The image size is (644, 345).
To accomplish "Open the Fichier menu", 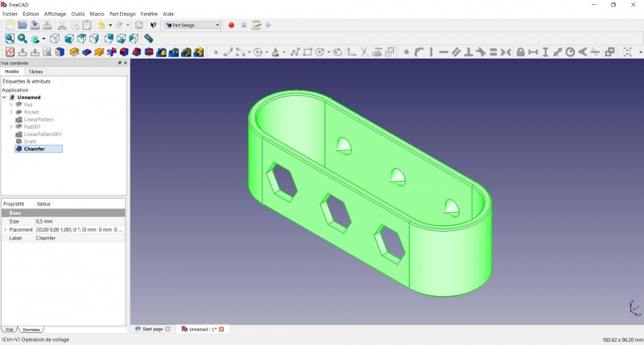I will (10, 14).
